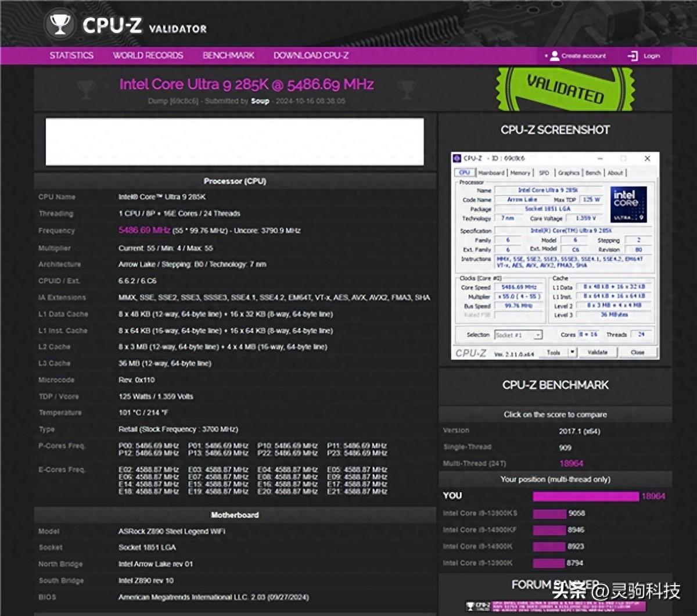697x616 pixels.
Task: Click the 5486.69 MHz frequency value
Action: [144, 230]
